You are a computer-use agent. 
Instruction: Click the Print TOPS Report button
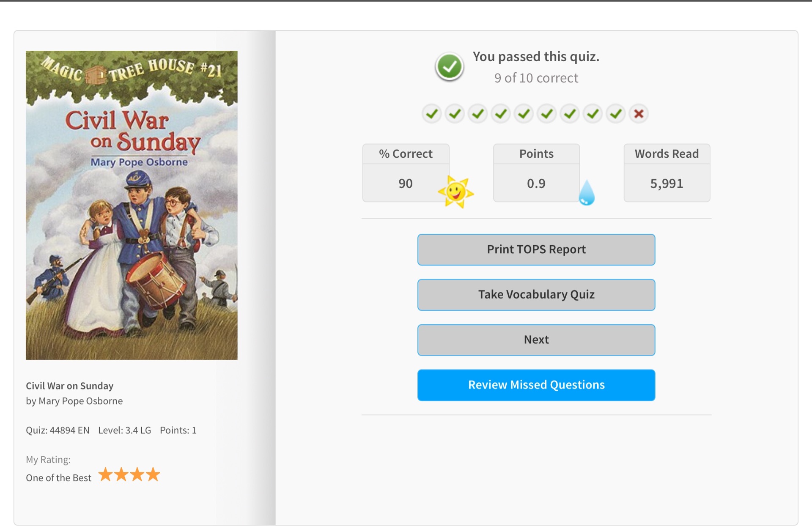[536, 249]
